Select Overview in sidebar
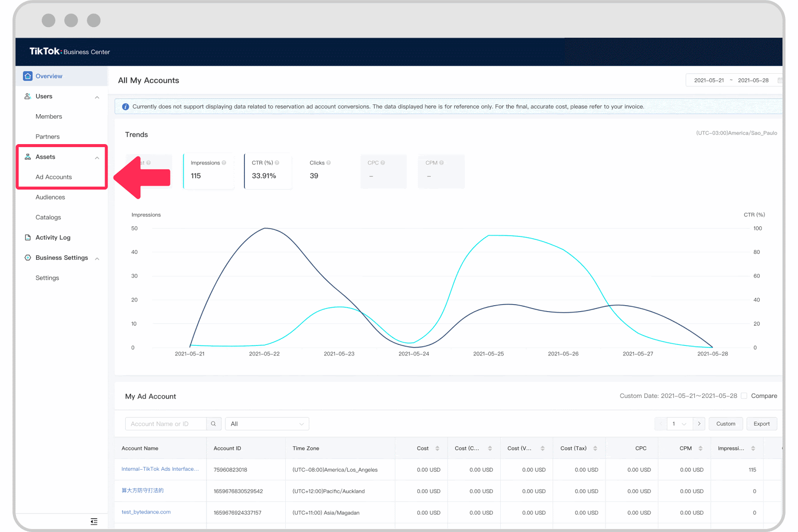The width and height of the screenshot is (798, 532). [x=62, y=76]
